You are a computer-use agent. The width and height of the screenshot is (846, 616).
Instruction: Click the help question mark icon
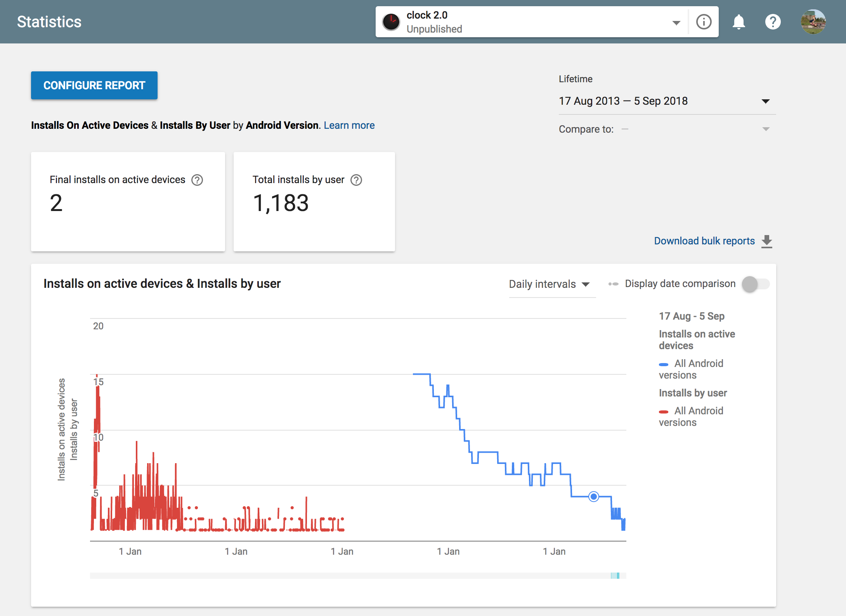click(773, 22)
